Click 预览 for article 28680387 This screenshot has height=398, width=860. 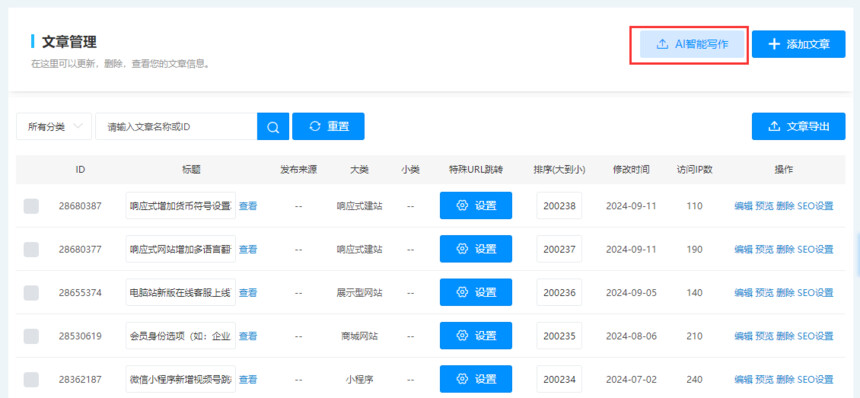764,206
